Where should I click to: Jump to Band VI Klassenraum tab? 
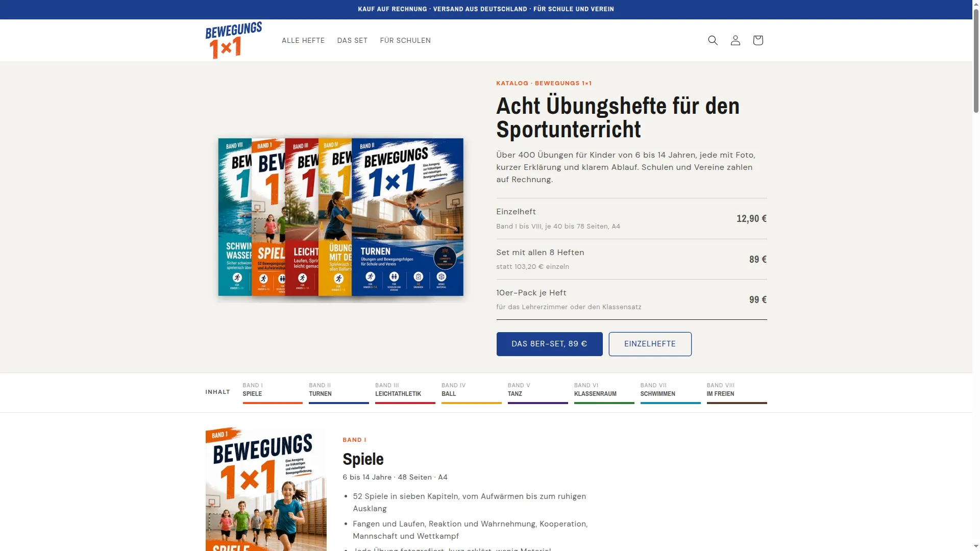[x=604, y=392]
